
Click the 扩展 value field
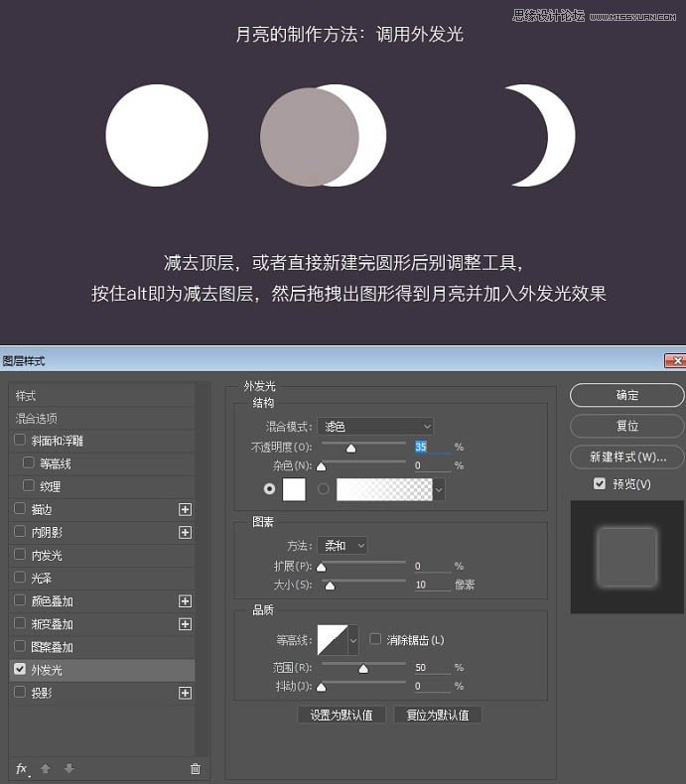click(x=433, y=566)
